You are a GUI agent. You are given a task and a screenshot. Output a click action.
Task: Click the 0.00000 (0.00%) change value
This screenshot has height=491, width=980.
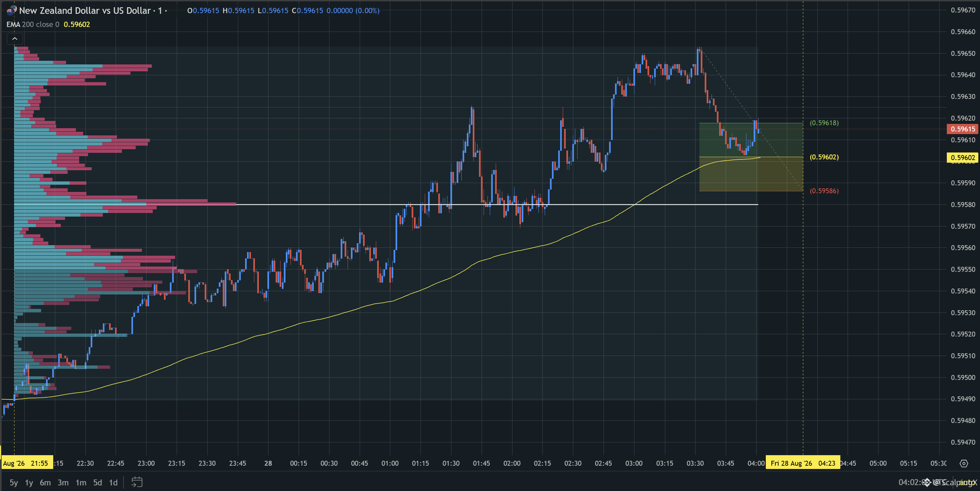(353, 11)
